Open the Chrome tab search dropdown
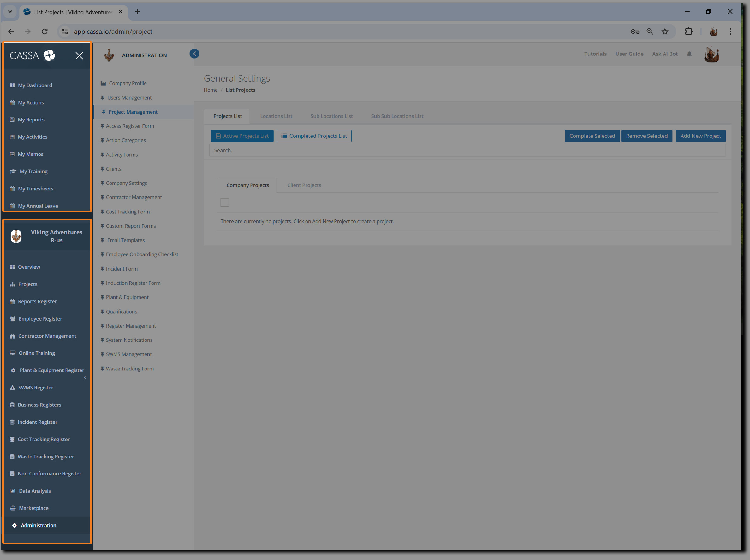The width and height of the screenshot is (750, 560). (10, 12)
